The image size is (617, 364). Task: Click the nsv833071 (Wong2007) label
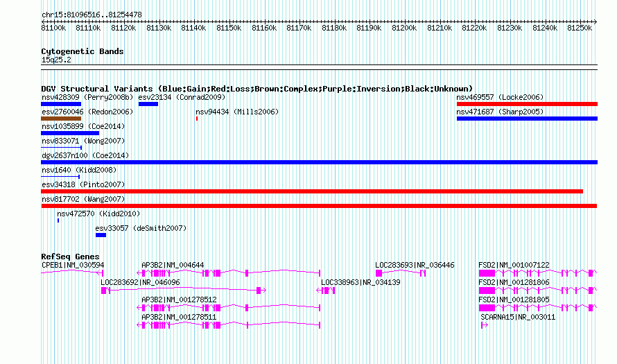coord(83,141)
